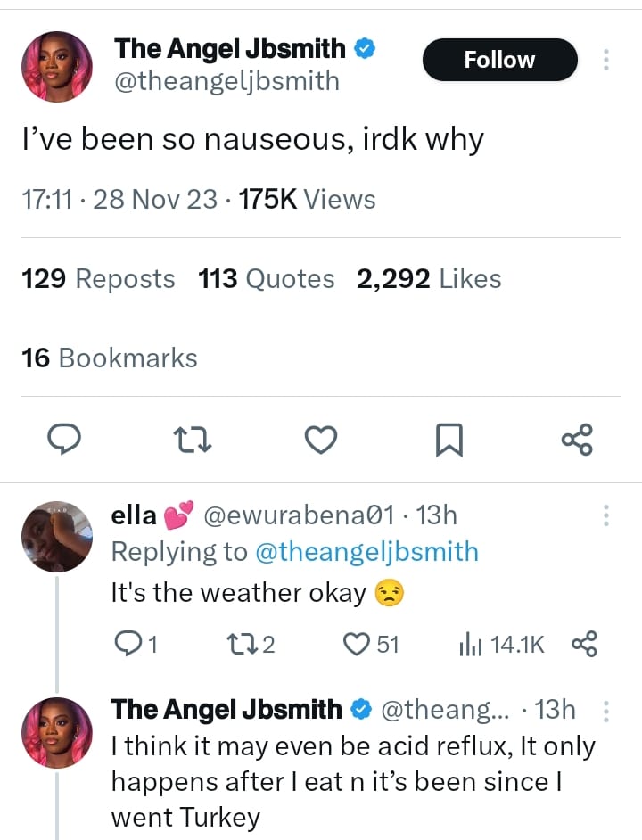
Task: Open The Angel Jbsmith's profile picture at top
Action: pyautogui.click(x=56, y=68)
